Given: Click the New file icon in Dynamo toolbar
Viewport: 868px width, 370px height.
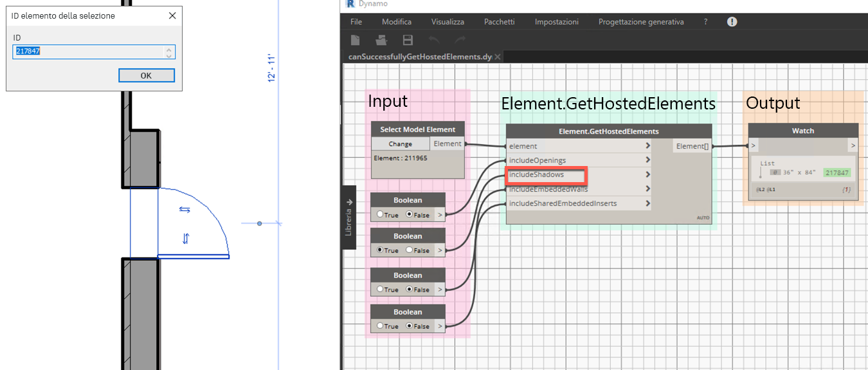Looking at the screenshot, I should click(x=356, y=40).
